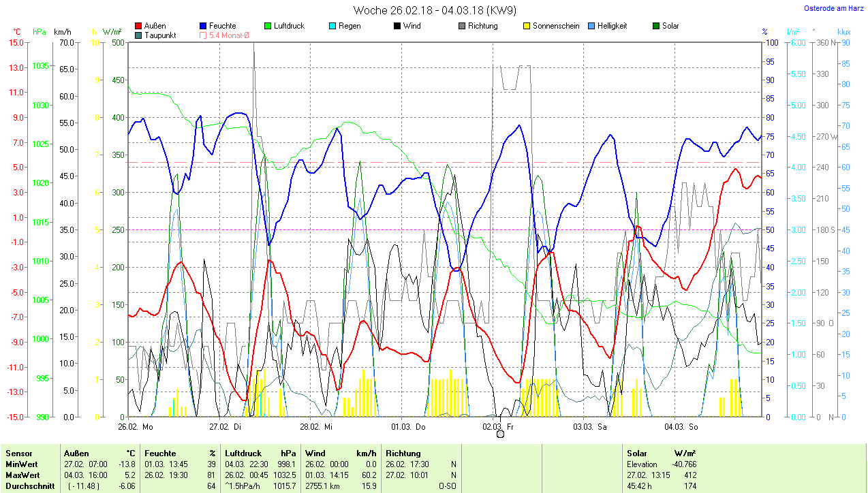Click the MaxWert row label
The height and width of the screenshot is (493, 868).
click(22, 475)
